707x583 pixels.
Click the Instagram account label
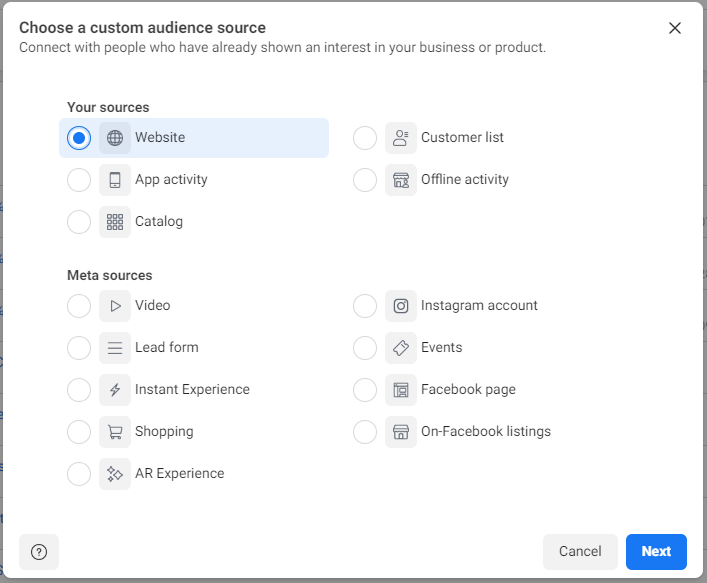pyautogui.click(x=479, y=305)
